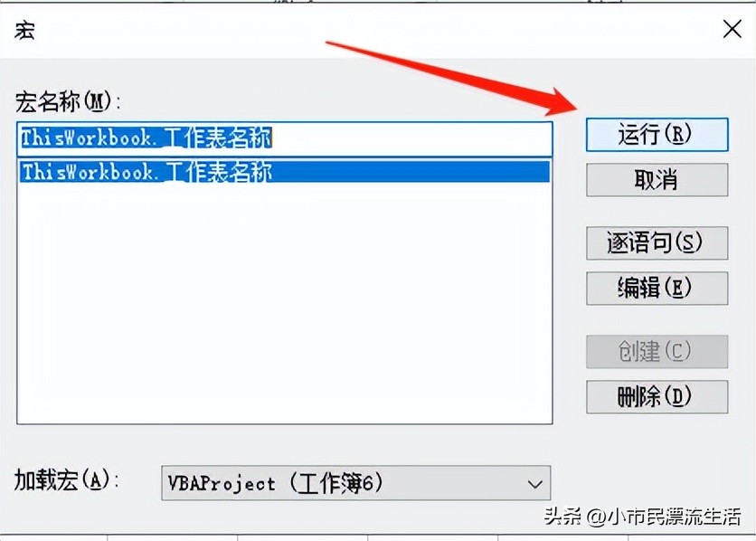Select ThisWorkbook.工作表名称 in the macro list

[x=285, y=172]
